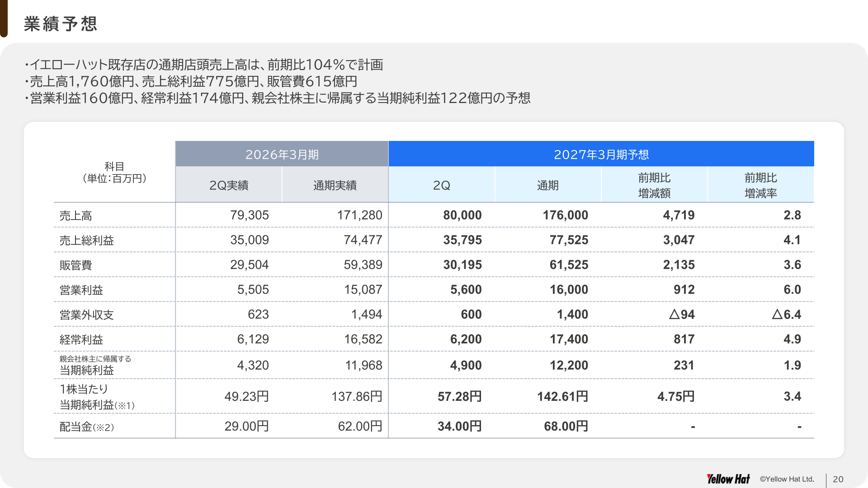Viewport: 868px width, 488px height.
Task: Click the 通期実績 column header
Action: click(x=335, y=185)
